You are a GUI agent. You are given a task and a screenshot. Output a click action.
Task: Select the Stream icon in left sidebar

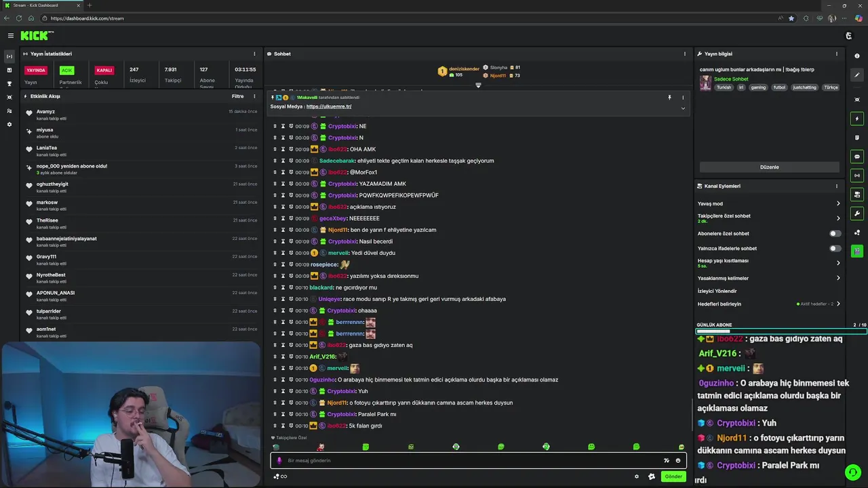pyautogui.click(x=9, y=56)
